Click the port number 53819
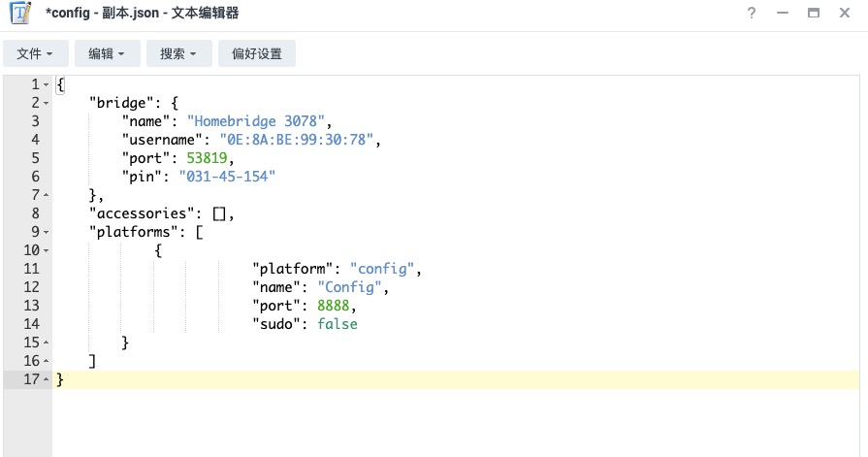The height and width of the screenshot is (457, 868). 208,158
